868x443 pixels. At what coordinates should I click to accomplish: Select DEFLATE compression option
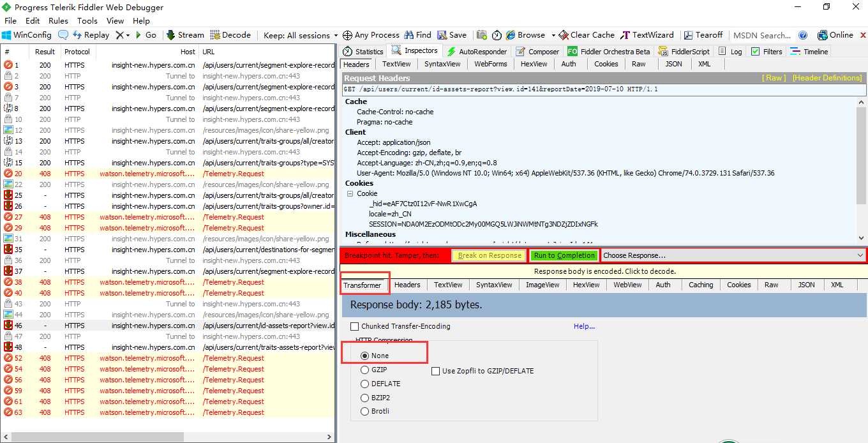[x=365, y=384]
